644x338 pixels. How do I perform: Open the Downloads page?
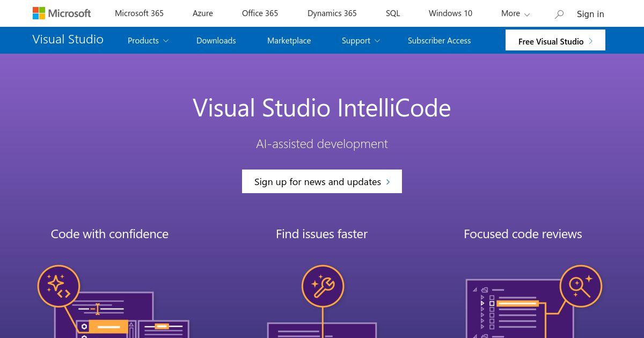(x=216, y=40)
